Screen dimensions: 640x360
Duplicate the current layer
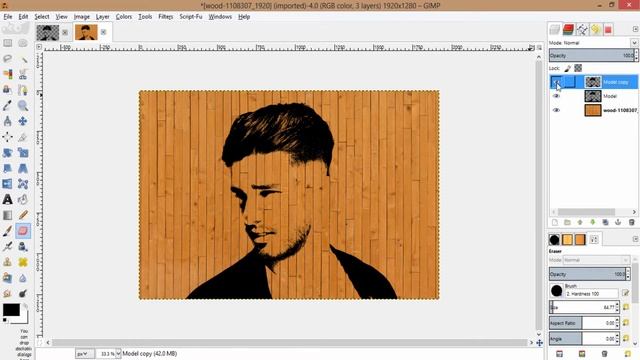pos(605,222)
